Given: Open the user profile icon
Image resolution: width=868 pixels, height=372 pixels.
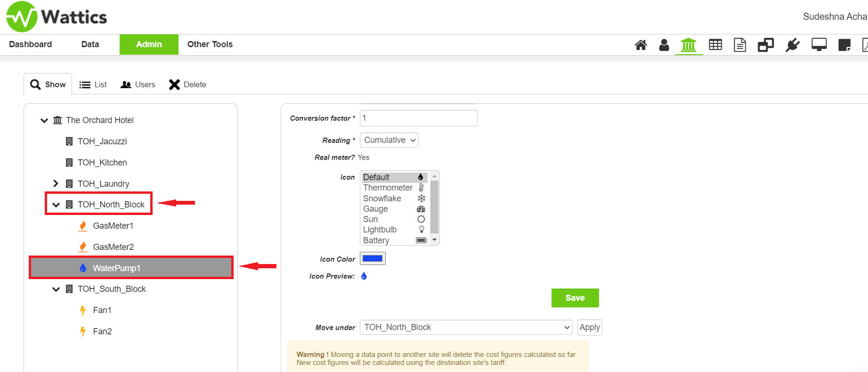Looking at the screenshot, I should [664, 45].
